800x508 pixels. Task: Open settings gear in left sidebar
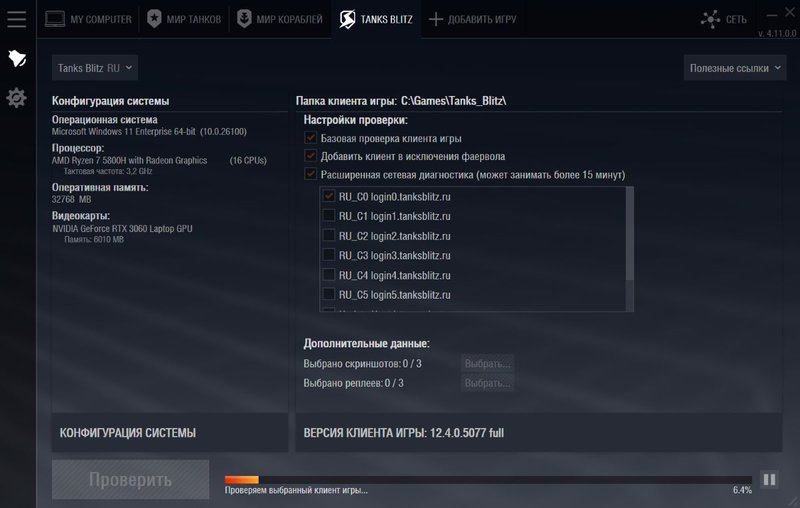[16, 98]
